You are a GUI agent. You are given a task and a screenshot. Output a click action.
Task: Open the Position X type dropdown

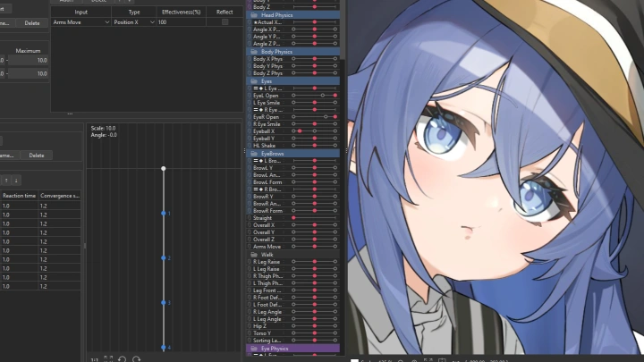coord(152,22)
